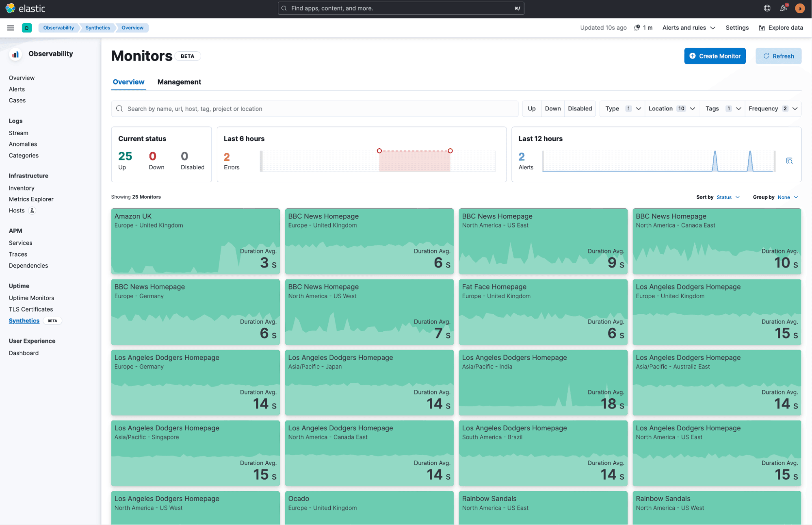Click the notifications party-popper icon
Screen dimensions: 812x525
(783, 8)
